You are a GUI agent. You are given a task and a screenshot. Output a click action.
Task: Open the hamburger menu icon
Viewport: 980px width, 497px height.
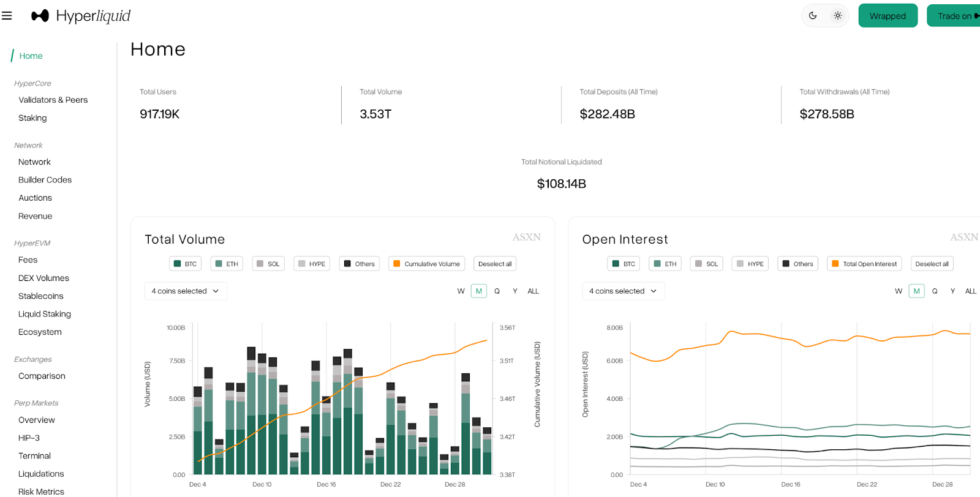coord(7,16)
